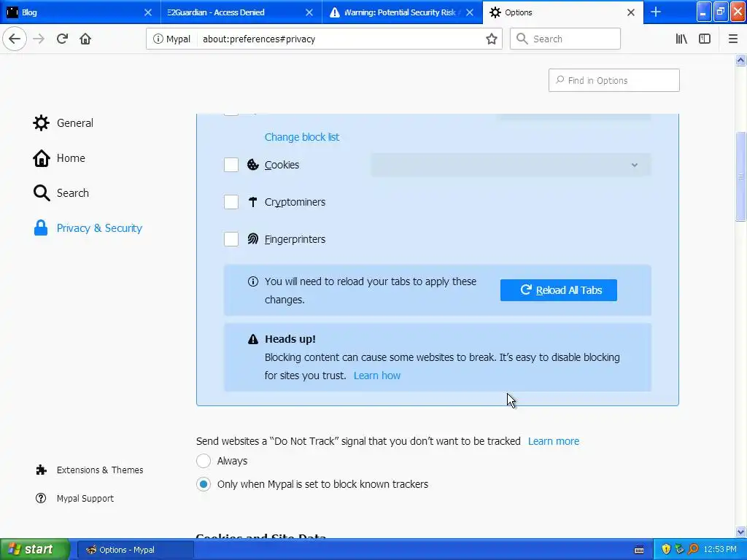
Task: Bookmark this page with the star
Action: (x=492, y=39)
